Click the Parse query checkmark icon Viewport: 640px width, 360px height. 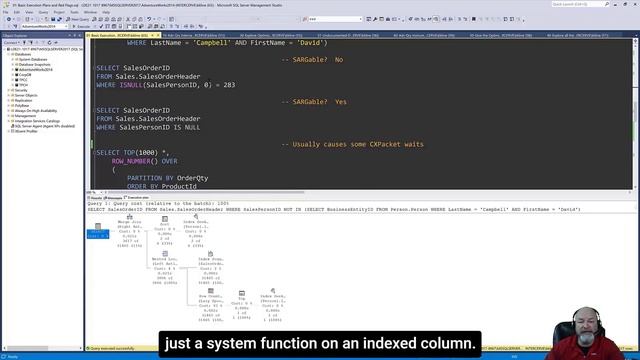coord(101,27)
